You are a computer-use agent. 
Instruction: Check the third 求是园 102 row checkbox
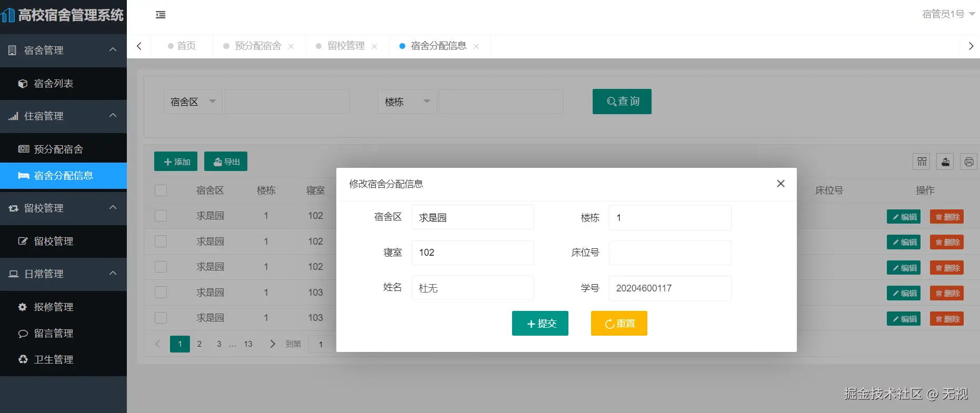(161, 267)
